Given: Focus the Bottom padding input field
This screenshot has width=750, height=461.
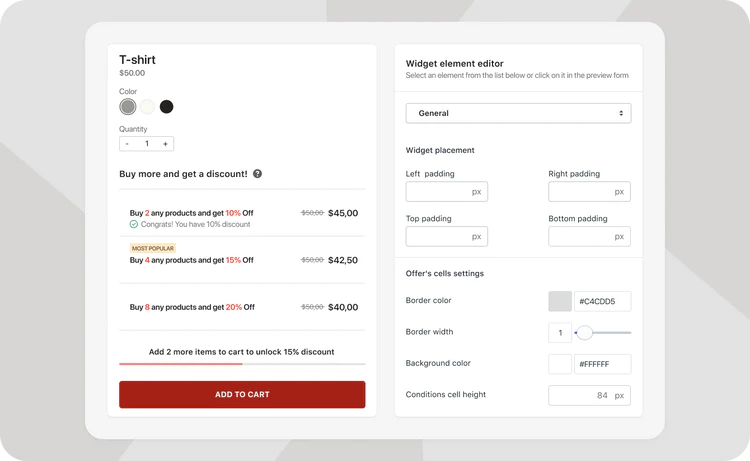Looking at the screenshot, I should (589, 237).
